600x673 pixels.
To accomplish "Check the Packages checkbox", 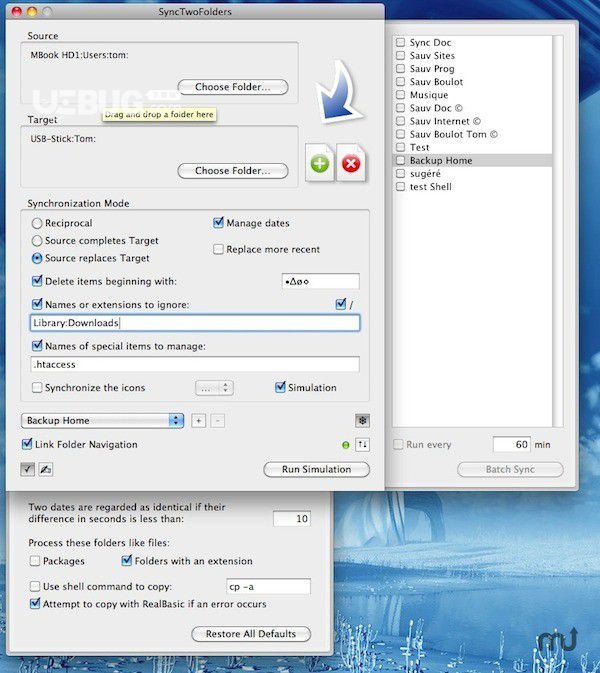I will pyautogui.click(x=35, y=561).
